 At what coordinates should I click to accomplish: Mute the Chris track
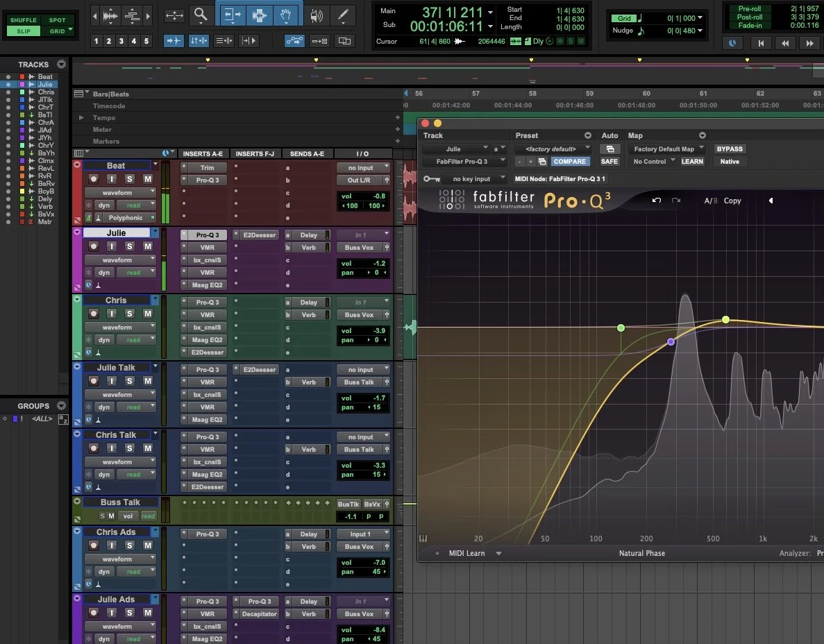[148, 314]
